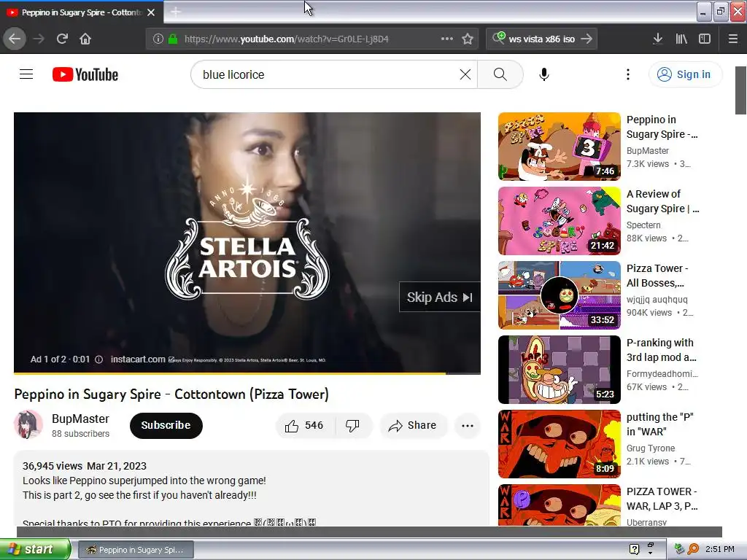Reload the page with refresh icon
Image resolution: width=747 pixels, height=560 pixels.
[x=62, y=39]
